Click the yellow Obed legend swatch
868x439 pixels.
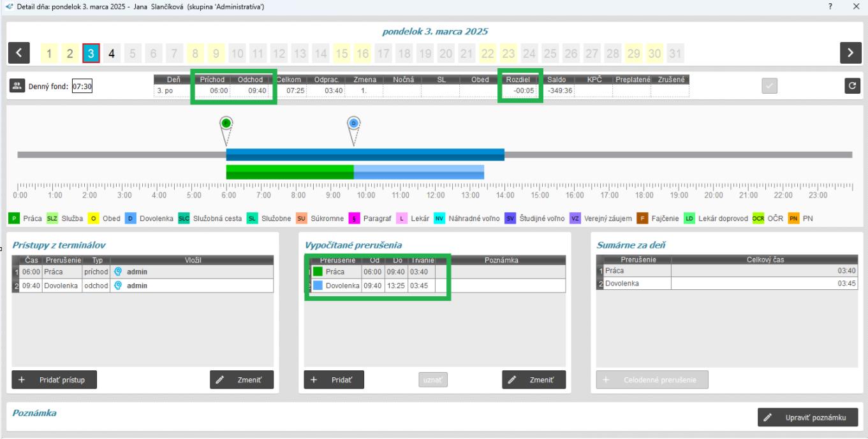tap(93, 219)
